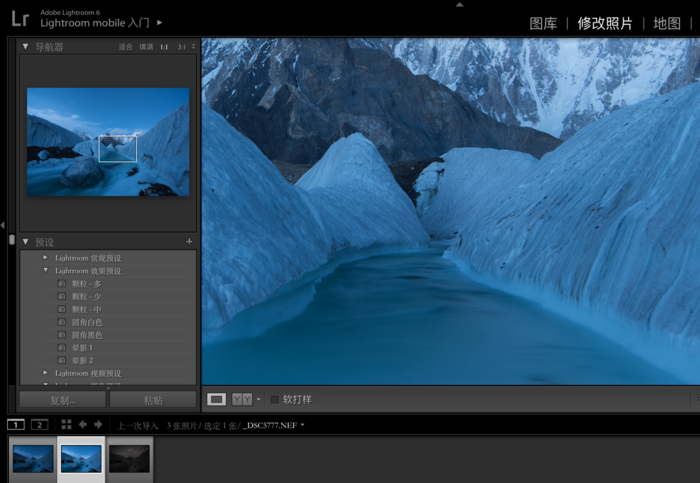Go back using filmstrip left arrow
The image size is (700, 483).
point(83,425)
